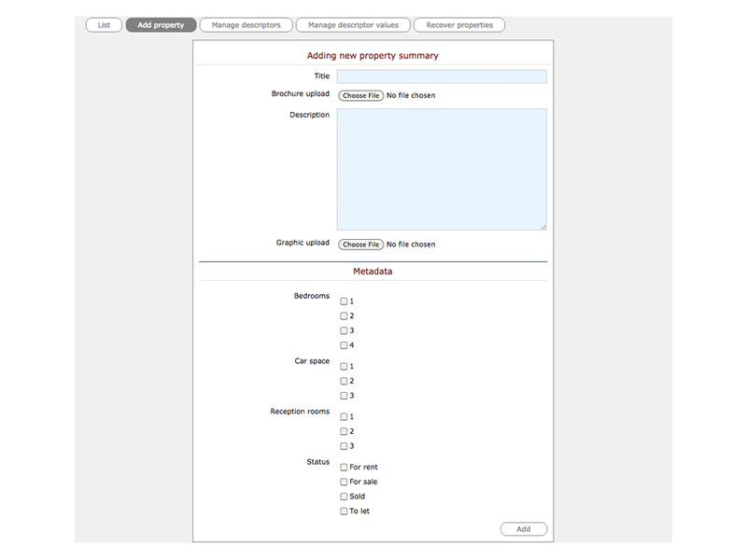Switch to the List tab
This screenshot has height=560, width=747.
pos(104,25)
